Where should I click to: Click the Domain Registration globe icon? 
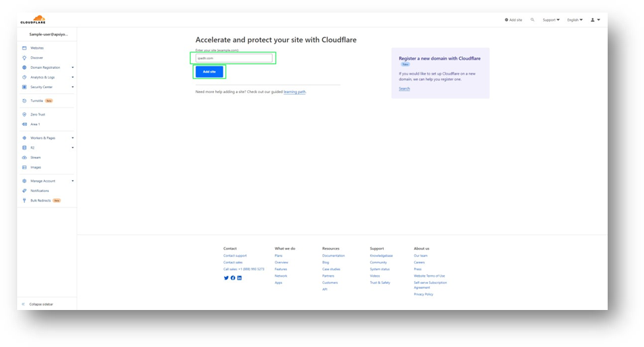24,67
